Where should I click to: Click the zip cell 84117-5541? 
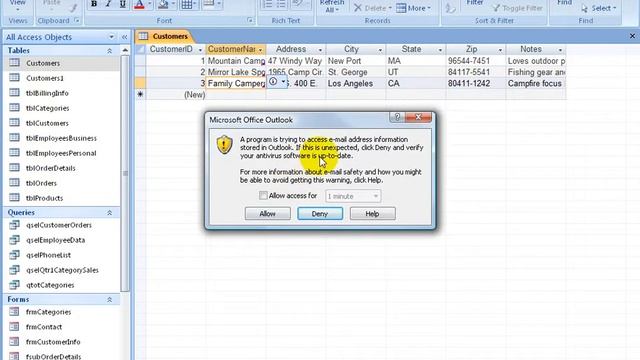(x=476, y=72)
